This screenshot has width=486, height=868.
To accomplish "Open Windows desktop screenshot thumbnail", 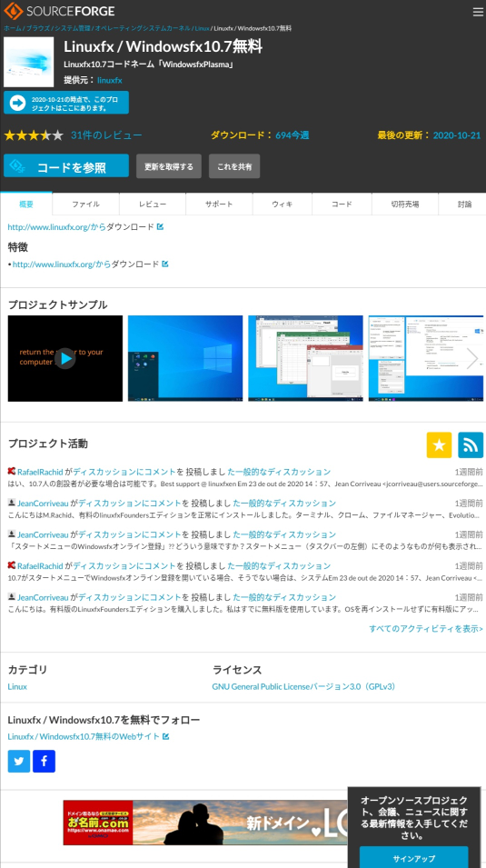I will pyautogui.click(x=185, y=359).
